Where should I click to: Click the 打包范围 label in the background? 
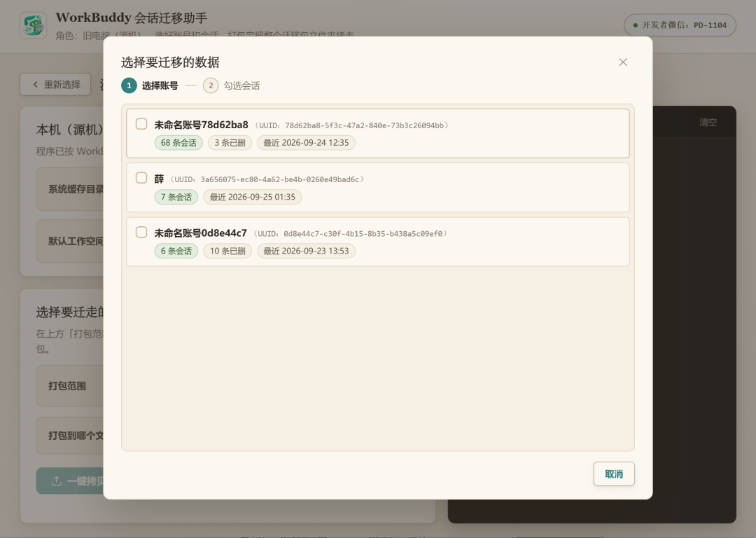tap(67, 386)
